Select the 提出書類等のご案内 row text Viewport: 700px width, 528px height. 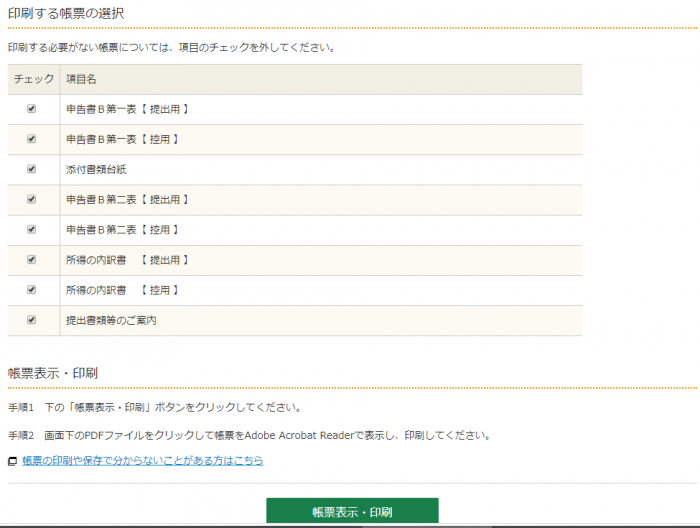[x=111, y=320]
